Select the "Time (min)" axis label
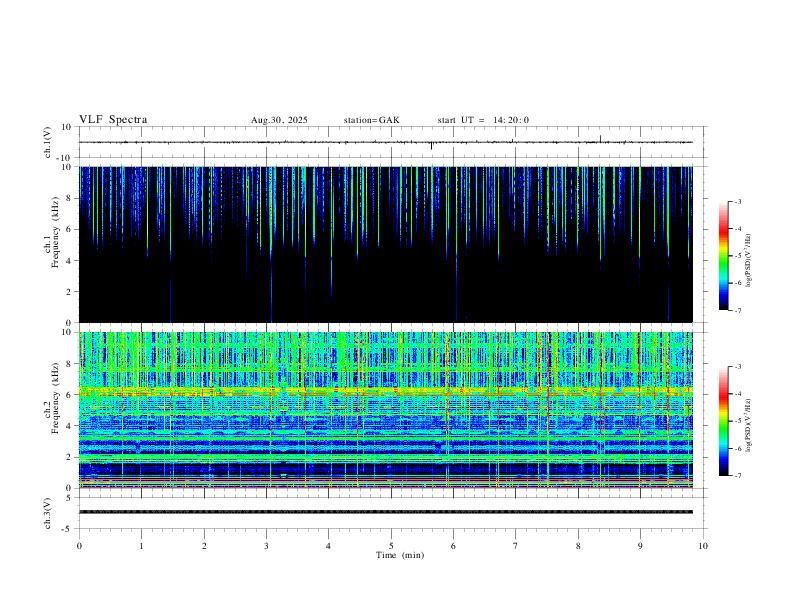The width and height of the screenshot is (792, 612). [400, 555]
